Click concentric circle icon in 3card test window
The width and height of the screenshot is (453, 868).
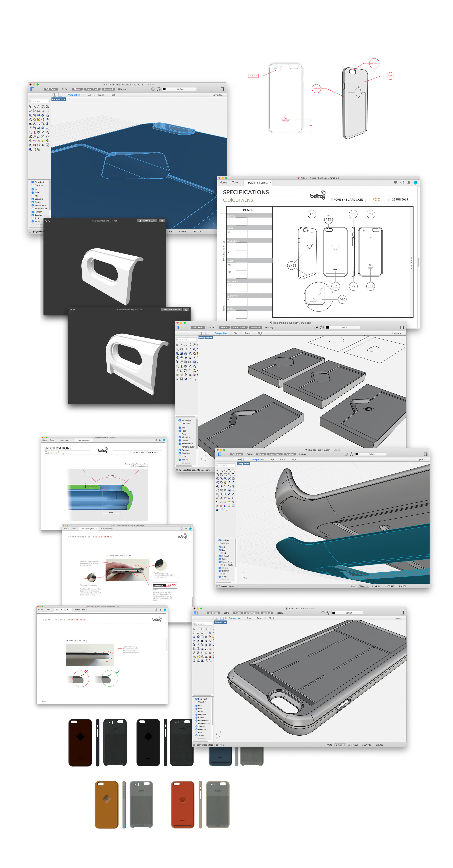coord(328,613)
